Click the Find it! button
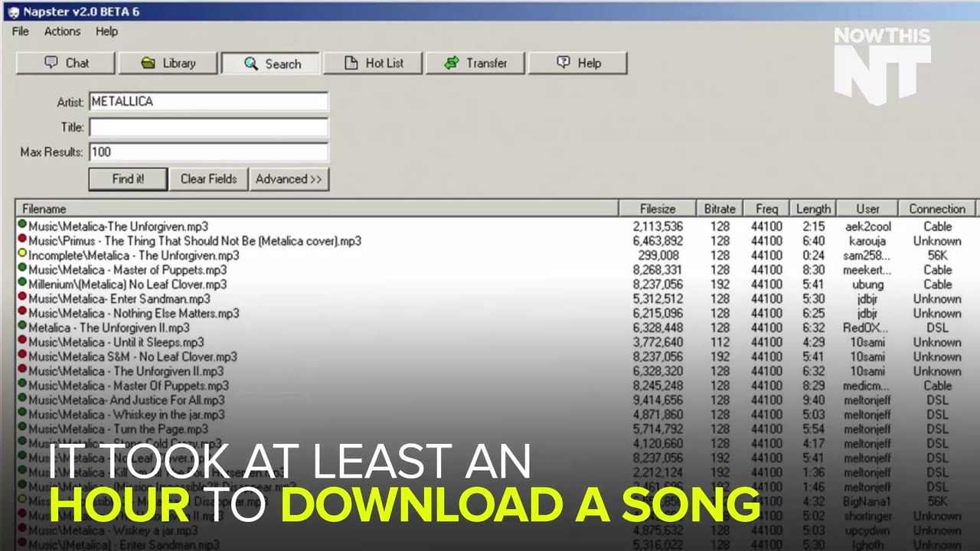This screenshot has height=551, width=980. [x=128, y=179]
